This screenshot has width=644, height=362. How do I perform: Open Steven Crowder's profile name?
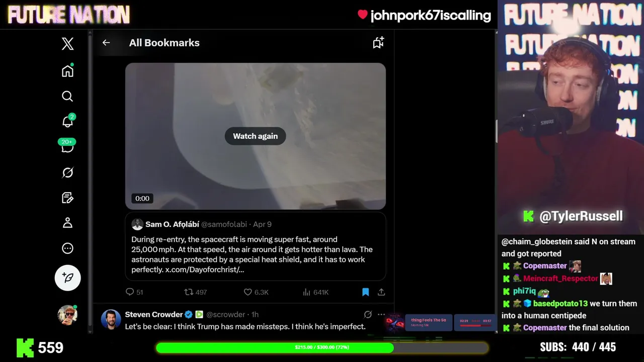coord(154,314)
